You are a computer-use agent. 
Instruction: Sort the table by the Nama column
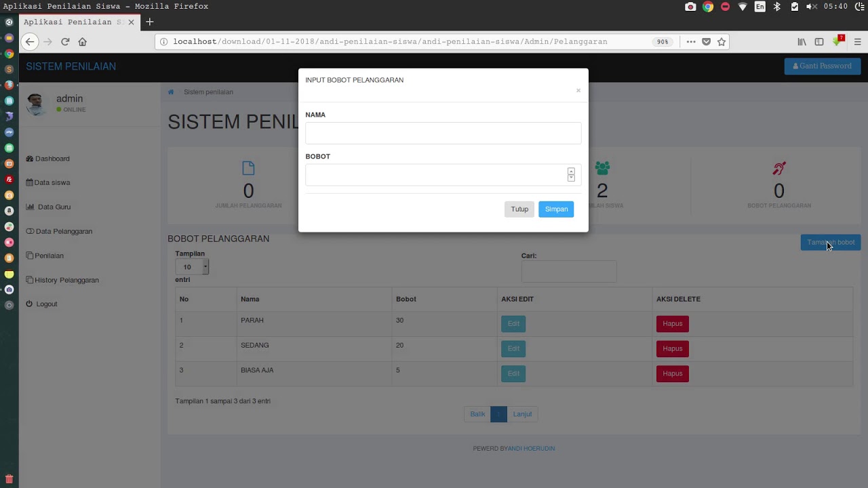tap(314, 299)
